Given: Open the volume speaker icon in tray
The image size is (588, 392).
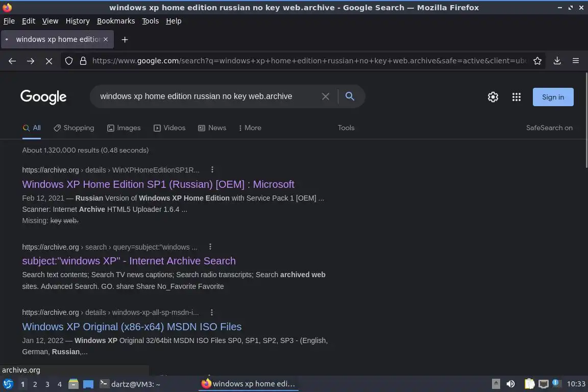Looking at the screenshot, I should [x=510, y=384].
